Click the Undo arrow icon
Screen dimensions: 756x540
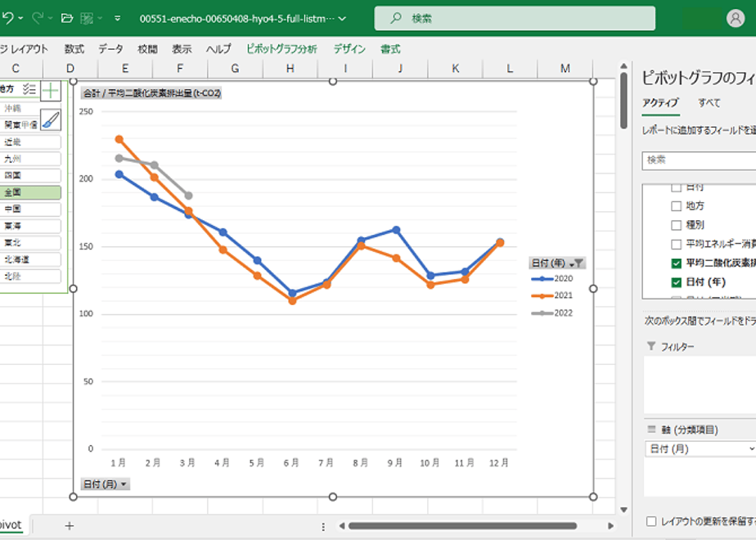[x=7, y=18]
